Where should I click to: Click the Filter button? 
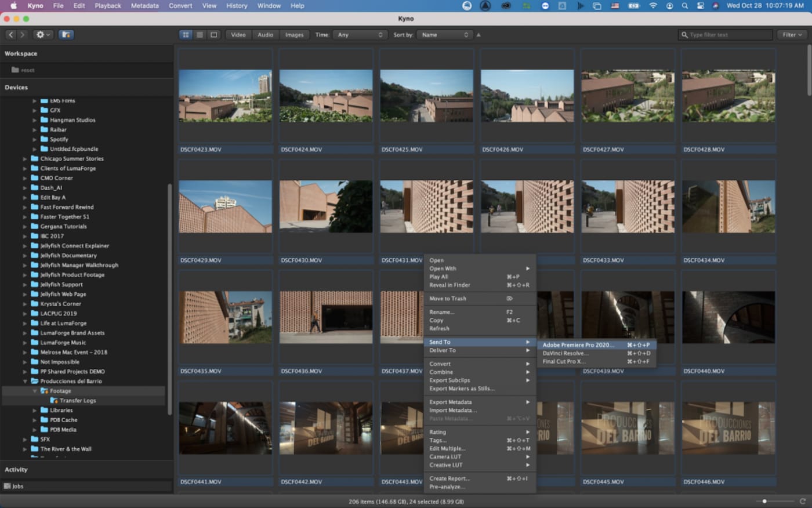[x=792, y=35]
